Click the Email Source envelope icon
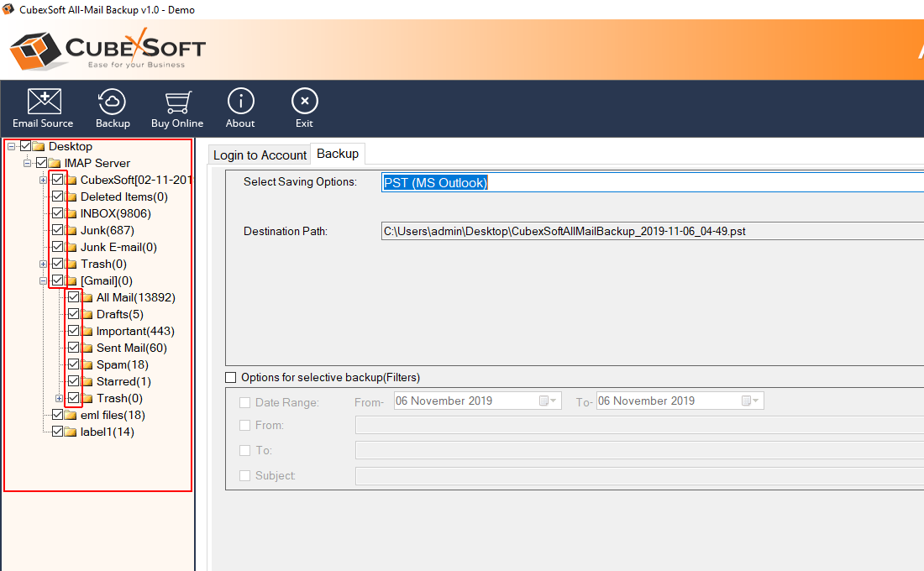Viewport: 924px width, 571px height. [x=44, y=102]
